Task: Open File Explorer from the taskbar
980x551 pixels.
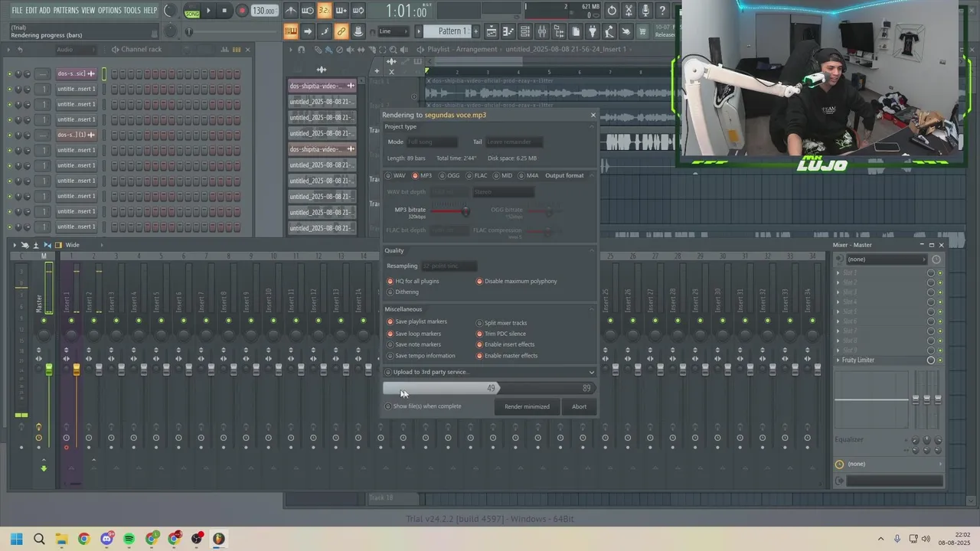Action: coord(61,539)
